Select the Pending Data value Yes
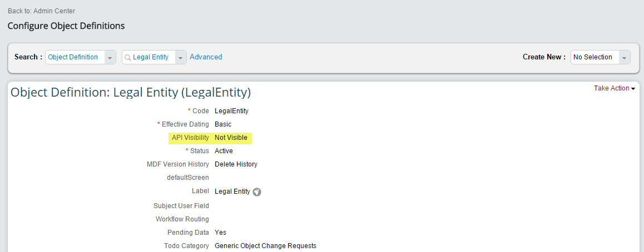Viewport: 644px width, 252px height. (x=221, y=233)
